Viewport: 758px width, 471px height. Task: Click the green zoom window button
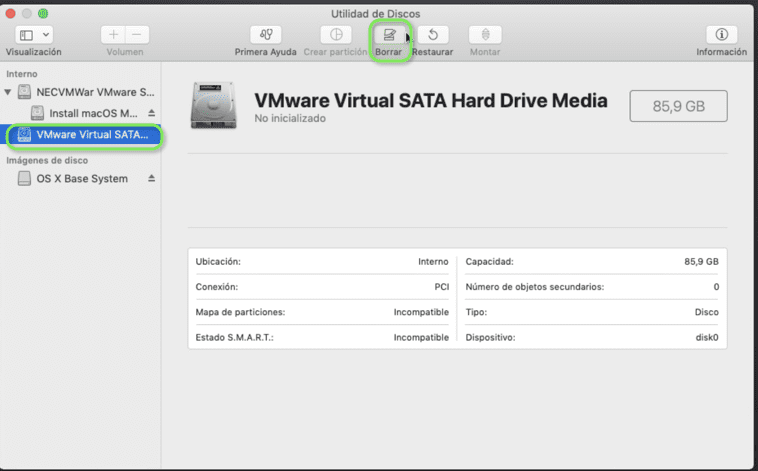(x=43, y=14)
